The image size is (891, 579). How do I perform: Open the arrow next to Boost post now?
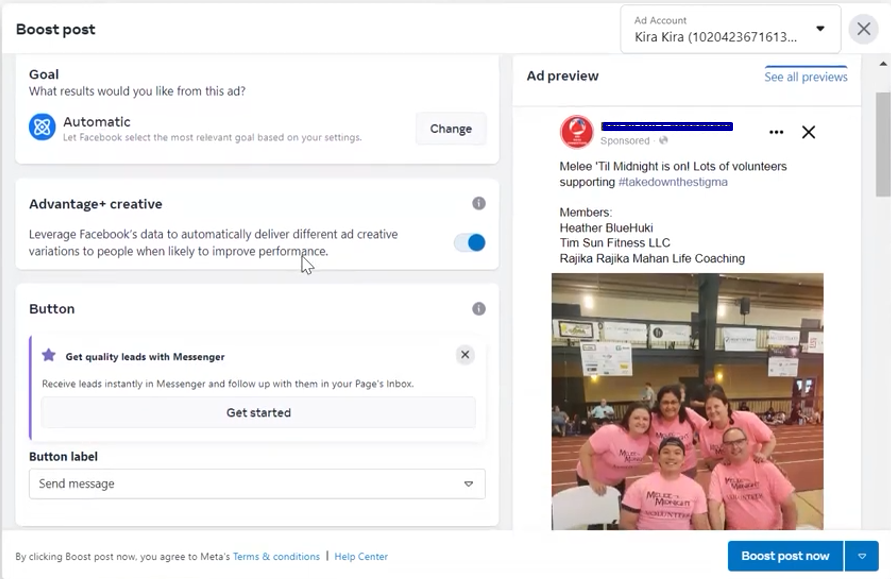point(862,556)
